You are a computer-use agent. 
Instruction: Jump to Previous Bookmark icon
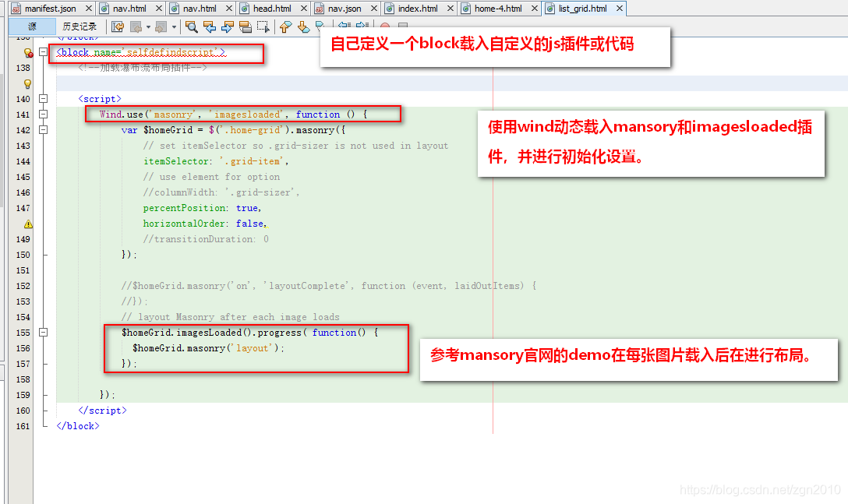point(285,26)
